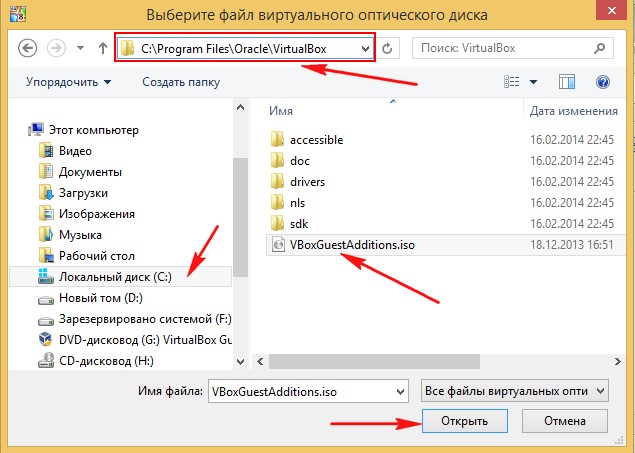The height and width of the screenshot is (453, 635).
Task: Open Документы in the navigation pane
Action: pos(80,172)
